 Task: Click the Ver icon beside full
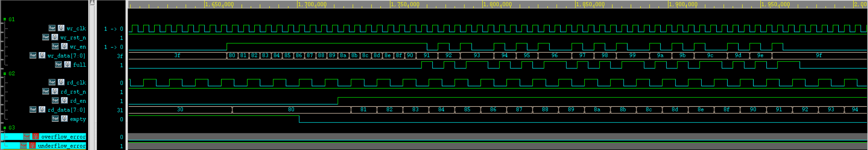coord(58,64)
